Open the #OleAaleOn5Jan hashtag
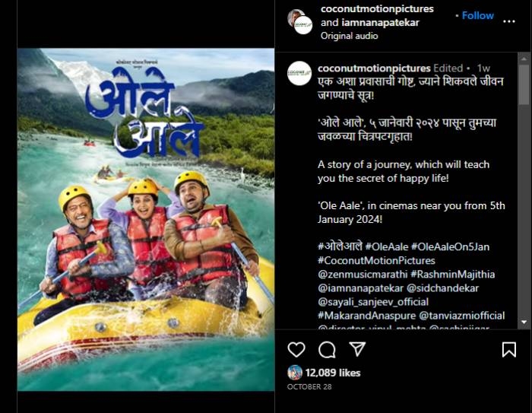Screen dimensions: 532x413 450,246
